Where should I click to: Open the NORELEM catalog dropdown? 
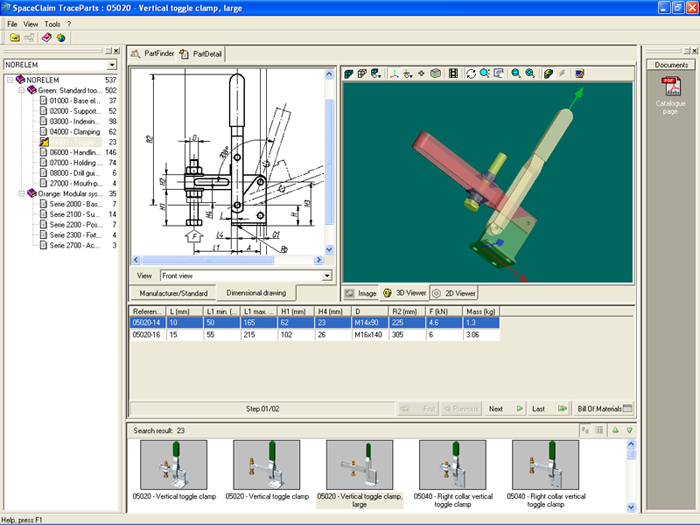[x=112, y=65]
